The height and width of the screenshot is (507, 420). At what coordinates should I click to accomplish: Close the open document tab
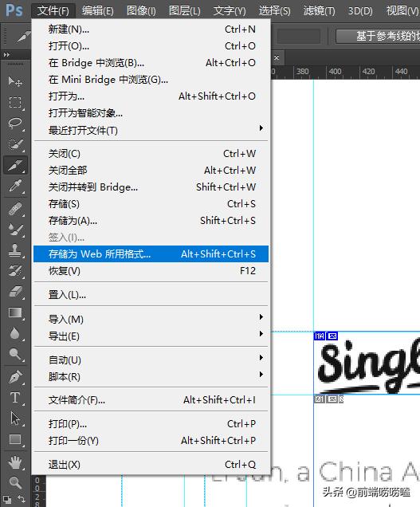[277, 58]
